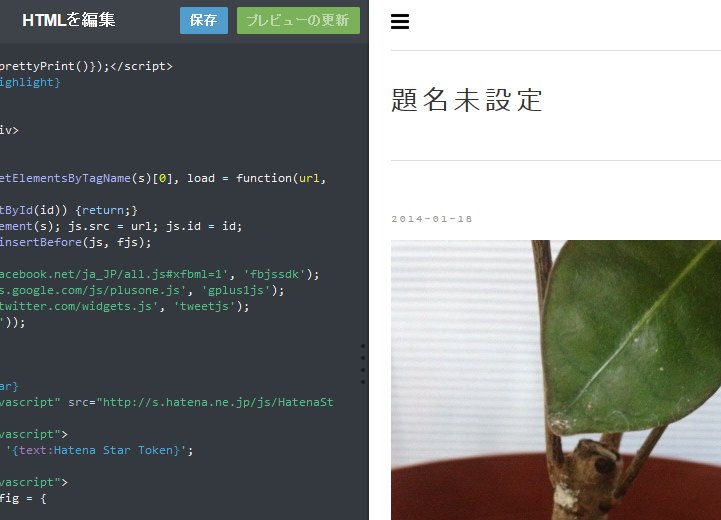Click the gplus1js plusone.js line
The width and height of the screenshot is (721, 520).
point(142,291)
